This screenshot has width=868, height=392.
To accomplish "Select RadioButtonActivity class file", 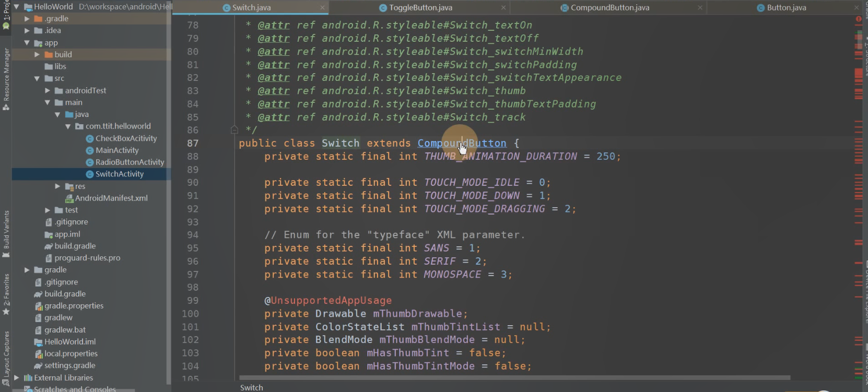I will (130, 162).
